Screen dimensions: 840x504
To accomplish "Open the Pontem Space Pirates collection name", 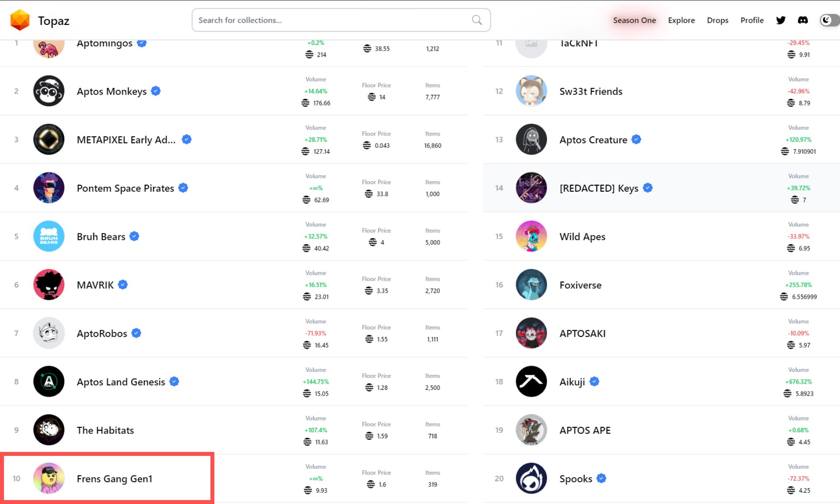I will [125, 188].
